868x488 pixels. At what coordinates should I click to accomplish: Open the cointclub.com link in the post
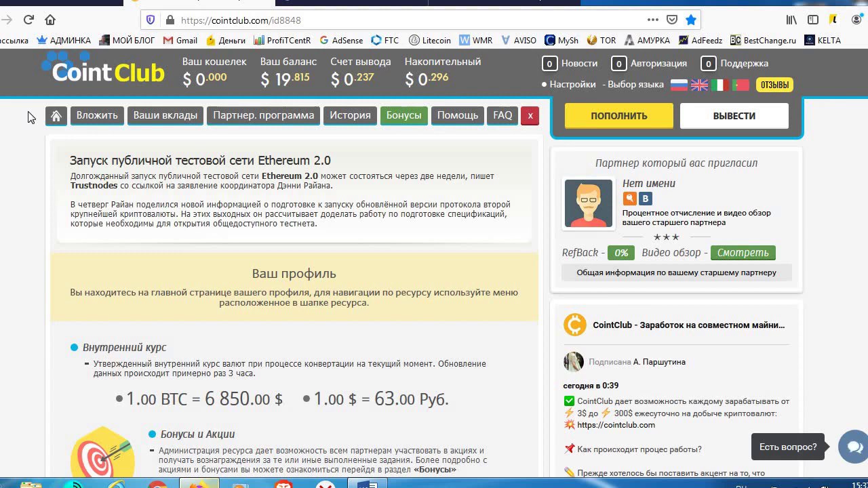tap(616, 425)
